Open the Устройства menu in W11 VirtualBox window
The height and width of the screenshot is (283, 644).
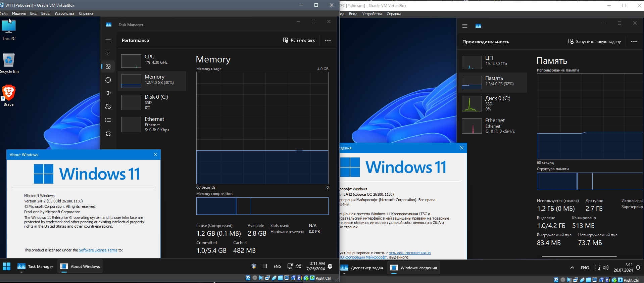(x=64, y=14)
